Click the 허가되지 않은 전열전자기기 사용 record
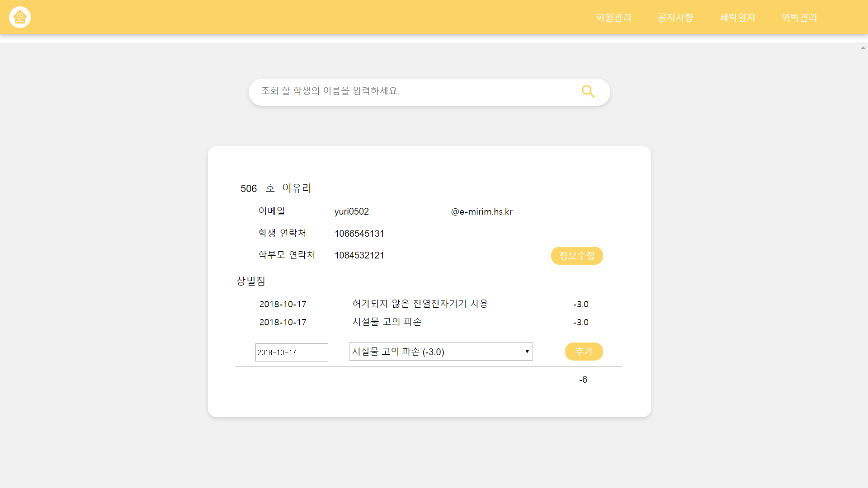 click(x=420, y=304)
